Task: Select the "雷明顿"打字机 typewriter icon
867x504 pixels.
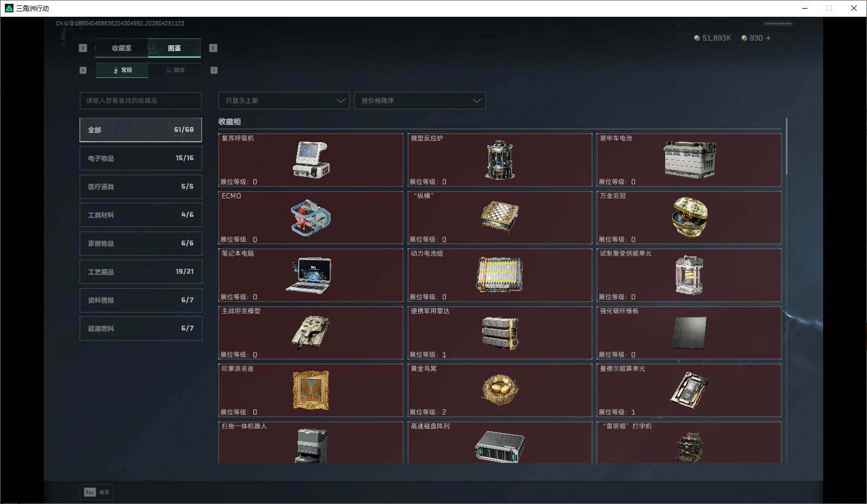Action: [689, 447]
